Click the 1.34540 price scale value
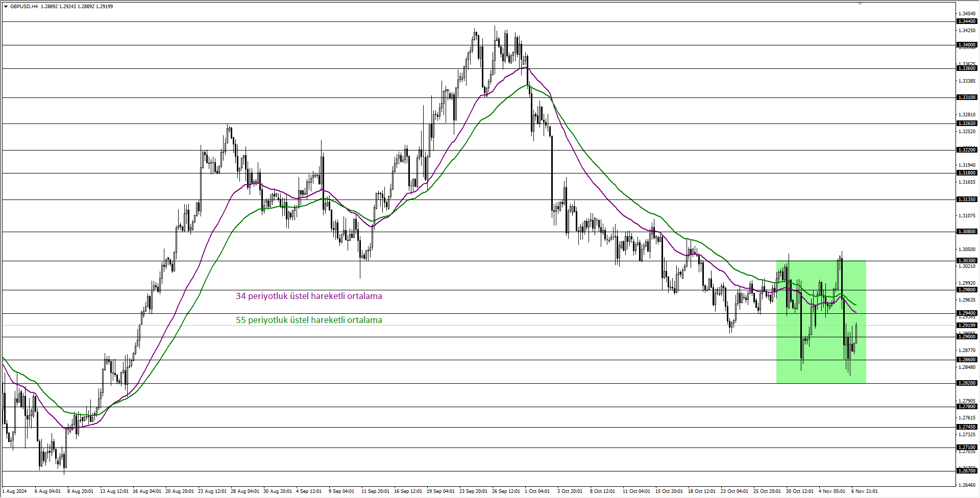This screenshot has width=980, height=498. point(967,14)
